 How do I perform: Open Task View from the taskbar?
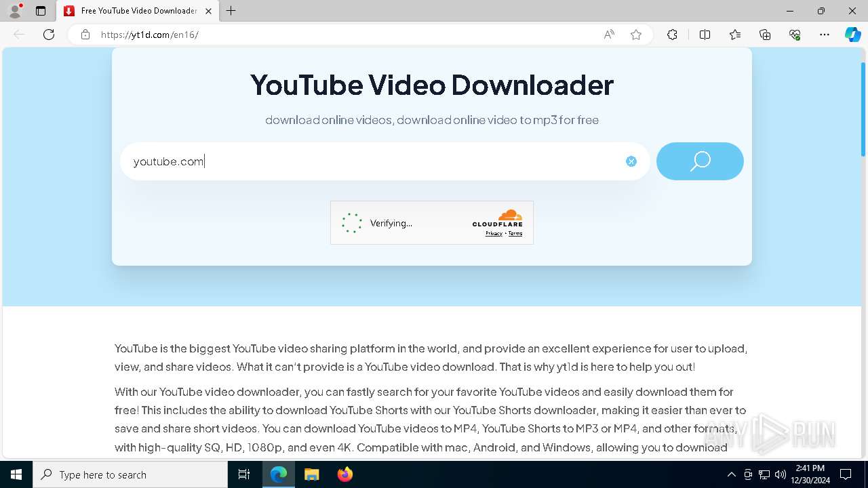(x=244, y=474)
